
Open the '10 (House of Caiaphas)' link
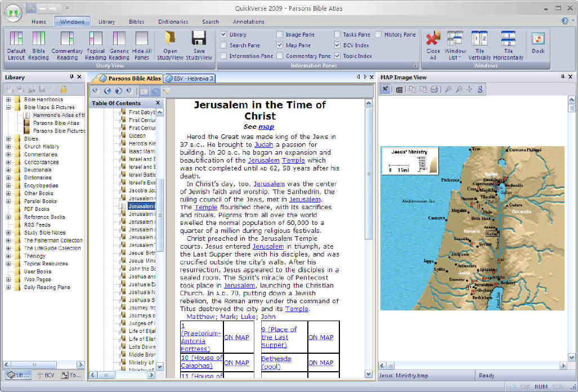(x=201, y=362)
